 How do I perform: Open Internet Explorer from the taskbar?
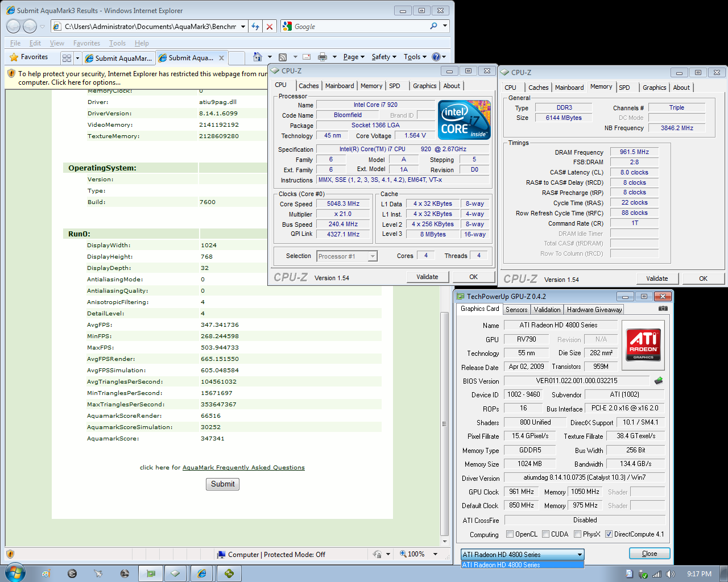click(201, 573)
